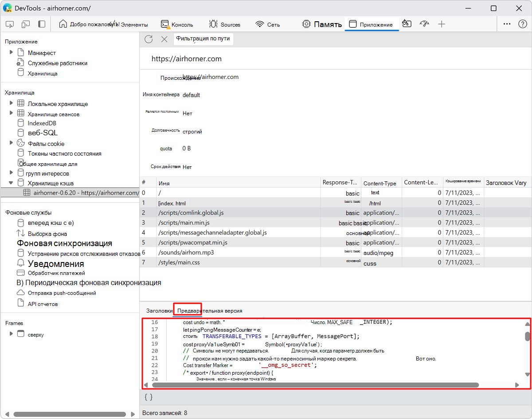Select Выборка фона background service
532x419 pixels.
[x=47, y=234]
